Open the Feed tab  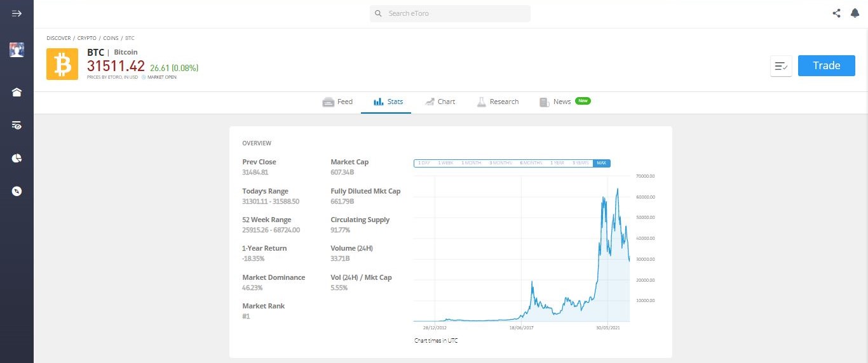[337, 102]
